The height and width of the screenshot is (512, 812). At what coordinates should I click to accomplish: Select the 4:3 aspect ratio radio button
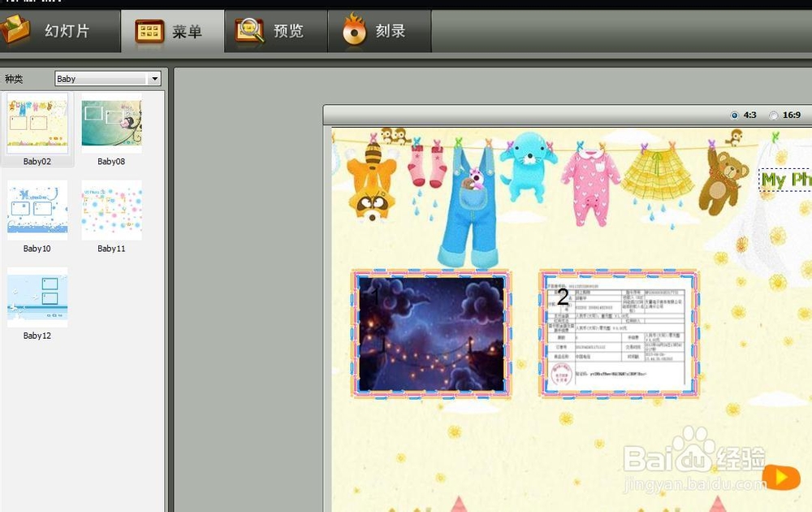pyautogui.click(x=734, y=115)
